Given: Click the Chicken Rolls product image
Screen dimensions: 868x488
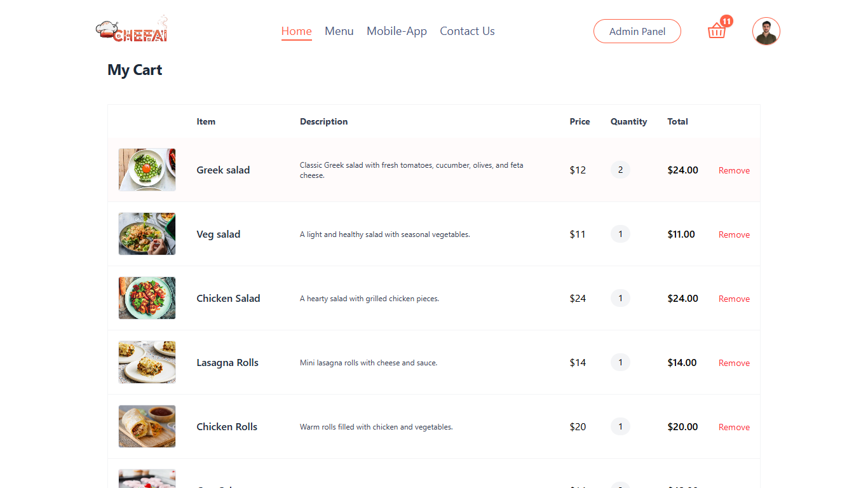Looking at the screenshot, I should (147, 426).
